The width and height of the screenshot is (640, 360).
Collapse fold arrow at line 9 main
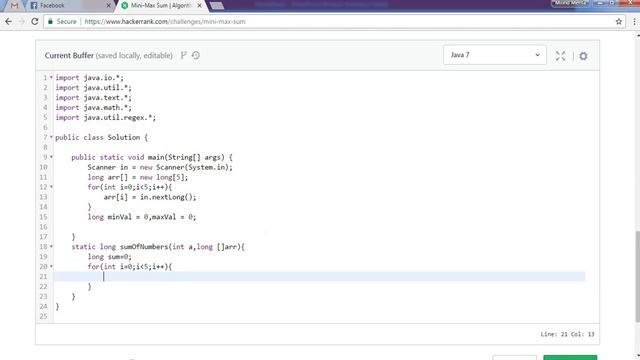(51, 157)
